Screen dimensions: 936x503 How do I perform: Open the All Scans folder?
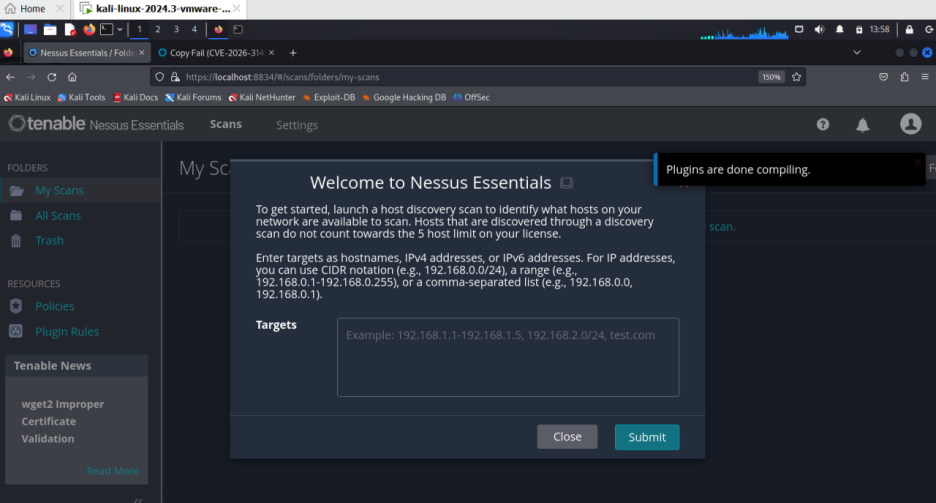58,215
